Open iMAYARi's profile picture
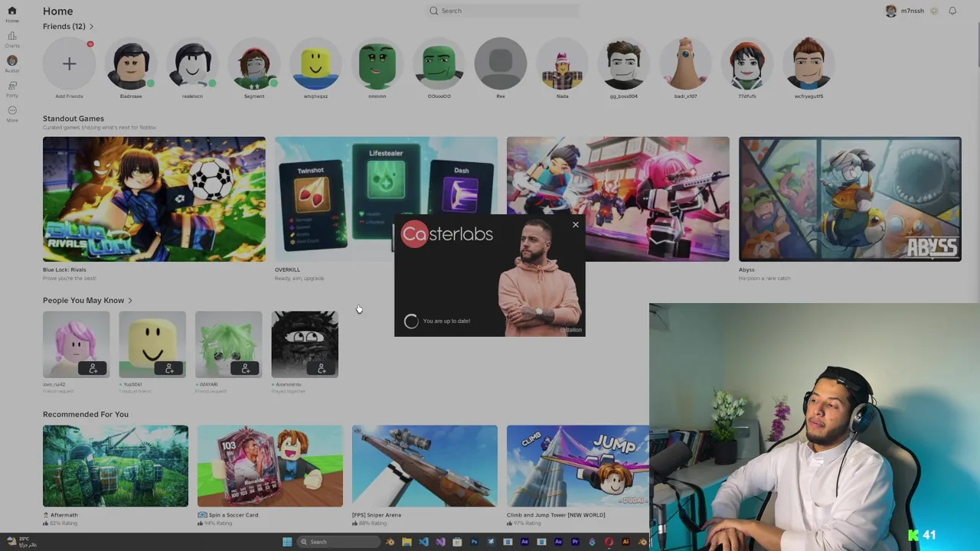The image size is (980, 551). (228, 344)
